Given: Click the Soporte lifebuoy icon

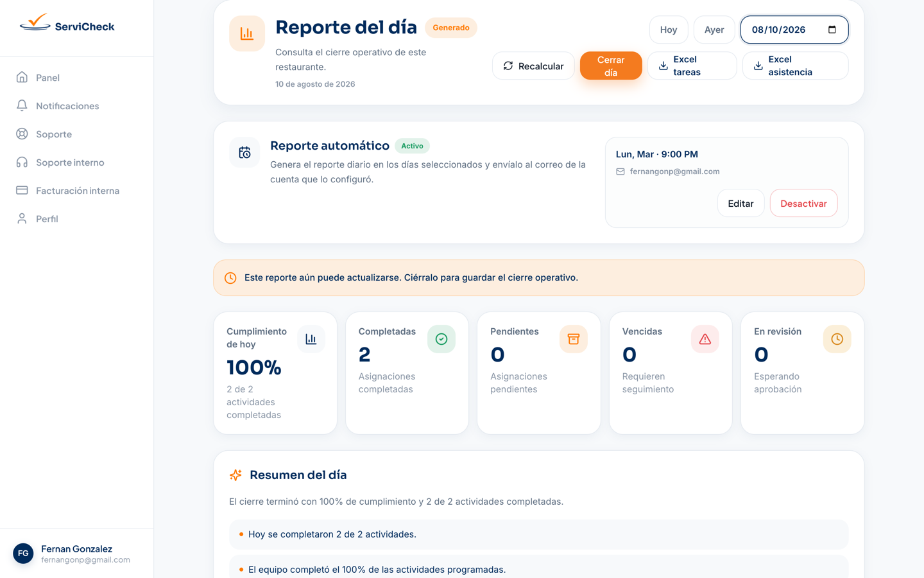Looking at the screenshot, I should 22,134.
